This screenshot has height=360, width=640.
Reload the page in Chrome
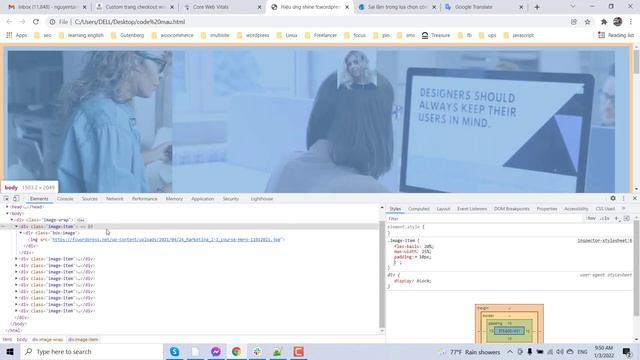pos(36,22)
